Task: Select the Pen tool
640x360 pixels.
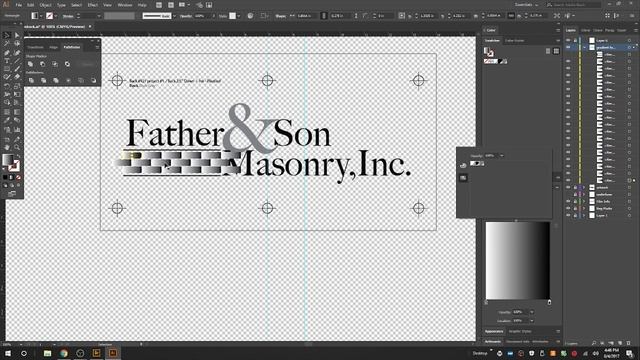Action: [x=7, y=53]
